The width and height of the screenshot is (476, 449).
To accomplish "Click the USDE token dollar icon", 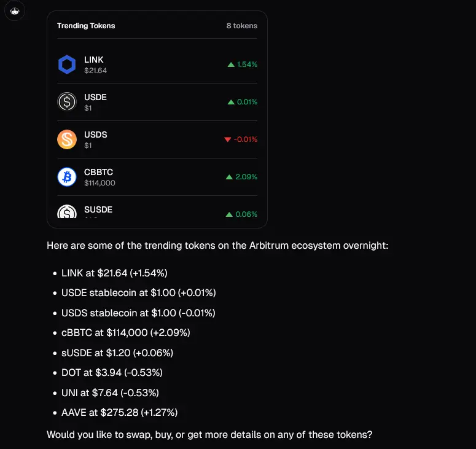I will (67, 102).
